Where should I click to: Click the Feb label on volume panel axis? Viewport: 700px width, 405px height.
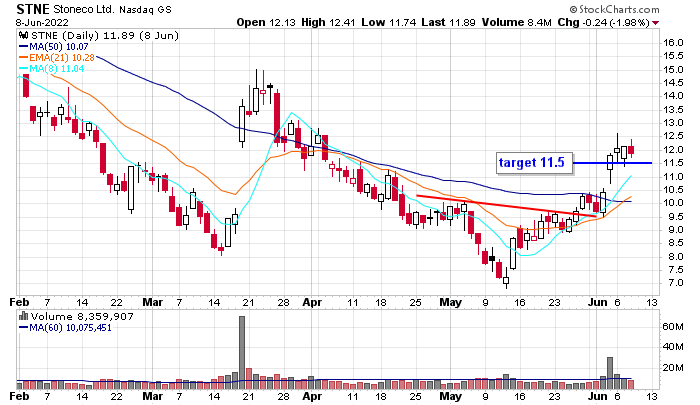coord(19,396)
